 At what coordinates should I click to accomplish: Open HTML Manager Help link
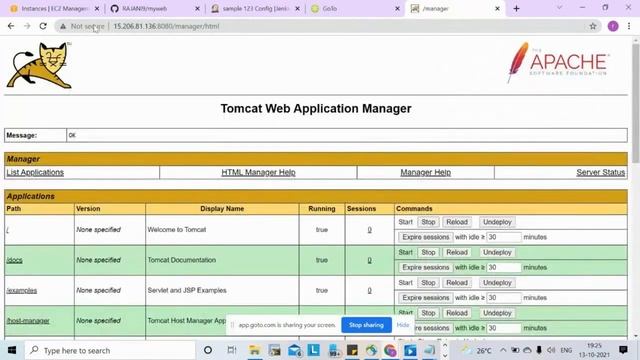click(258, 173)
